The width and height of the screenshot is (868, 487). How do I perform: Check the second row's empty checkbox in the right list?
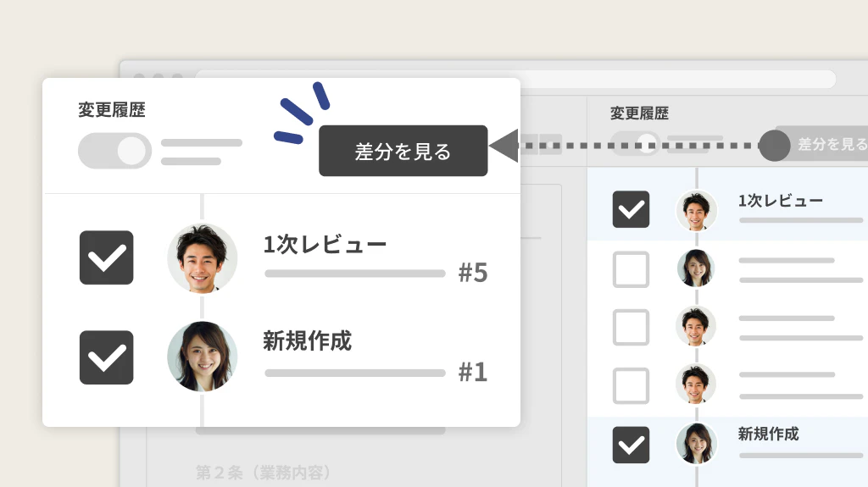pos(631,269)
